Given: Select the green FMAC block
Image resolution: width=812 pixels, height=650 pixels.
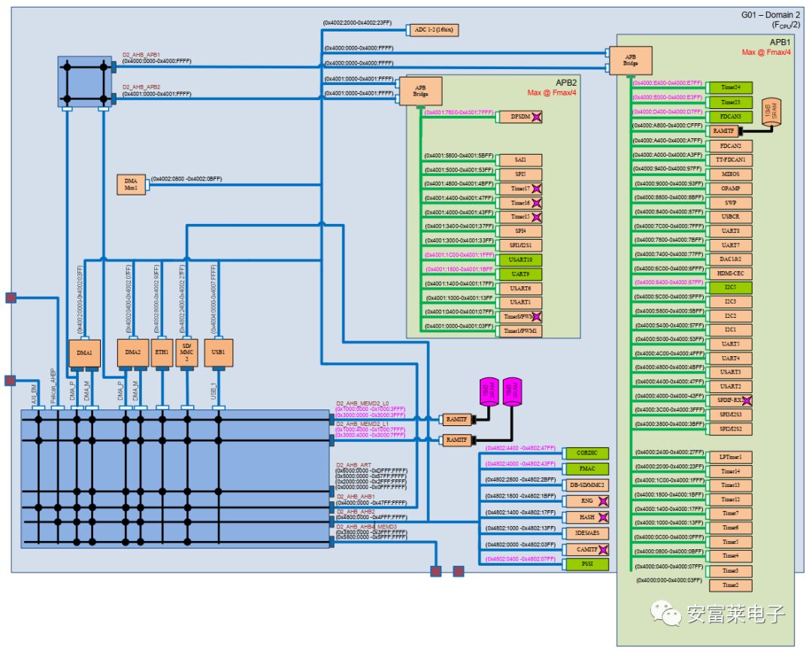Looking at the screenshot, I should click(586, 470).
